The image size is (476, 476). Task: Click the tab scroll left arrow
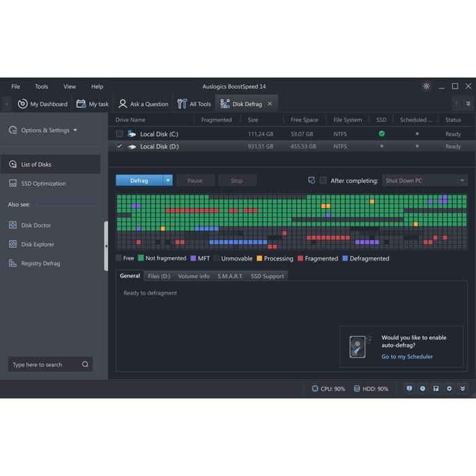point(7,104)
